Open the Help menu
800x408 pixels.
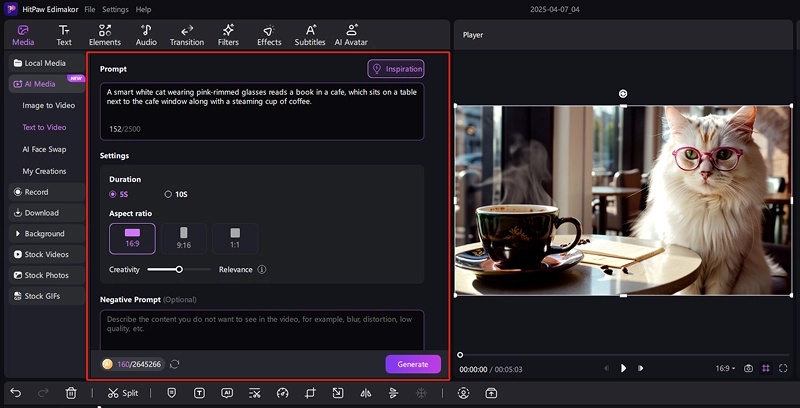click(143, 10)
